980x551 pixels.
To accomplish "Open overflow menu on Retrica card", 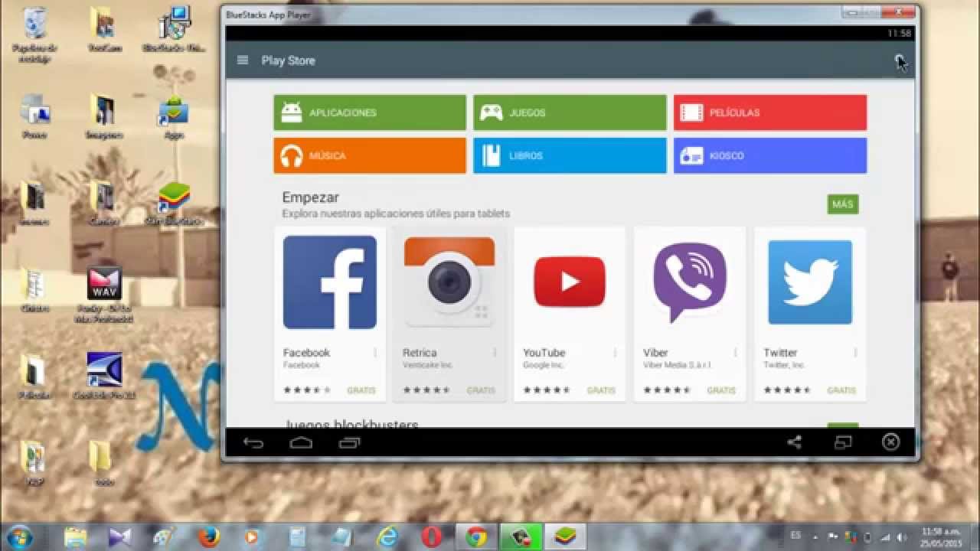I will tap(495, 353).
